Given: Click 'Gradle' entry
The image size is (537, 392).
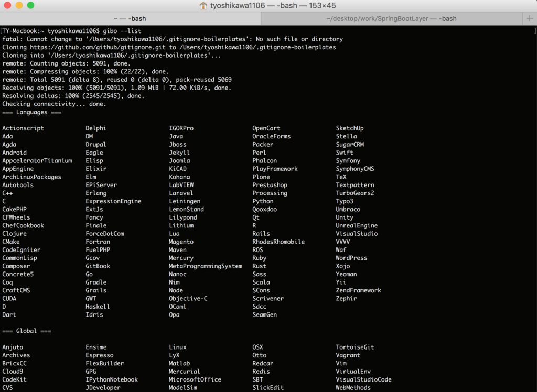Looking at the screenshot, I should (96, 282).
